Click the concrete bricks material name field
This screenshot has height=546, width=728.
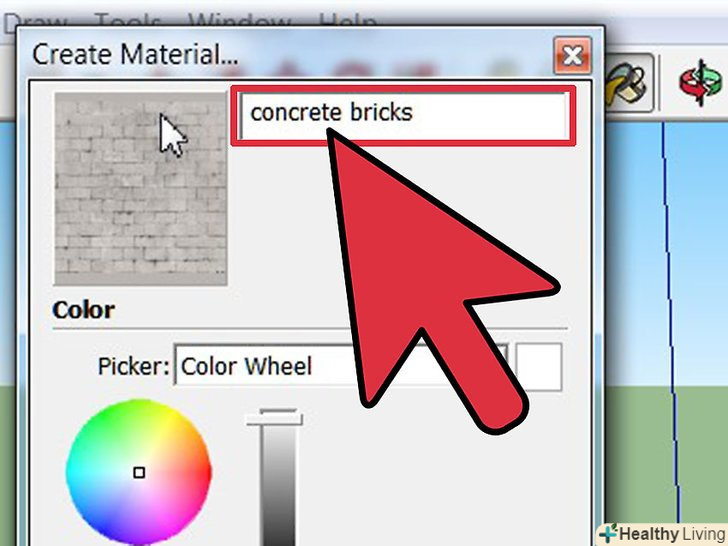tap(403, 116)
